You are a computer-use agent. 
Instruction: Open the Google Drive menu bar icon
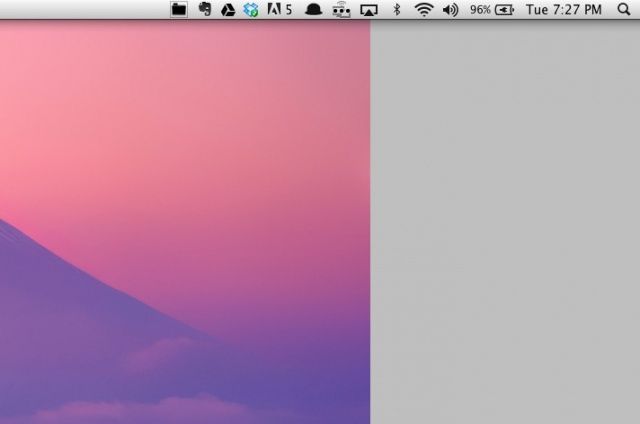228,10
